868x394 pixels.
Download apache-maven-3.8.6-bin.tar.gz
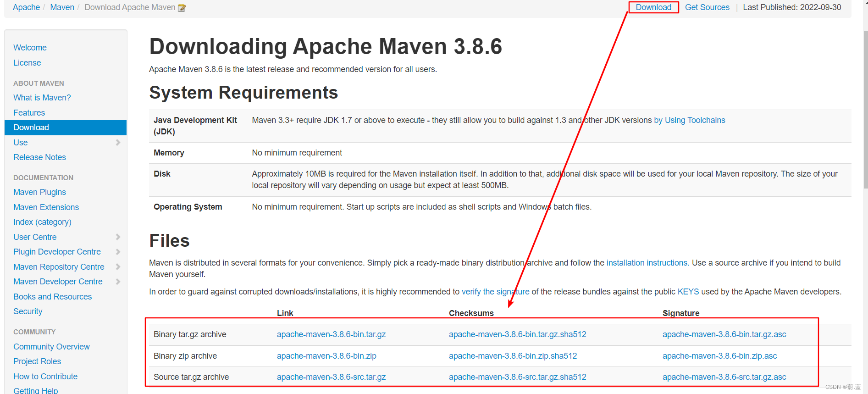pos(331,334)
